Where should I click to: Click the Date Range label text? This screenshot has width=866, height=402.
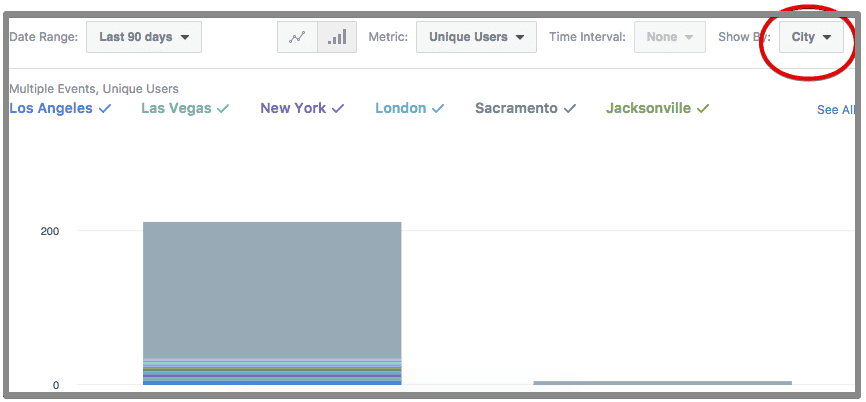43,37
